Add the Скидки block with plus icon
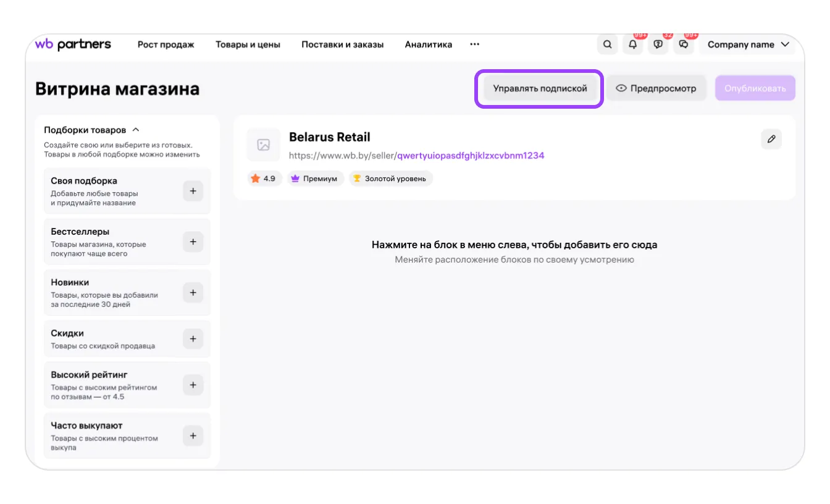The width and height of the screenshot is (830, 504). (193, 338)
